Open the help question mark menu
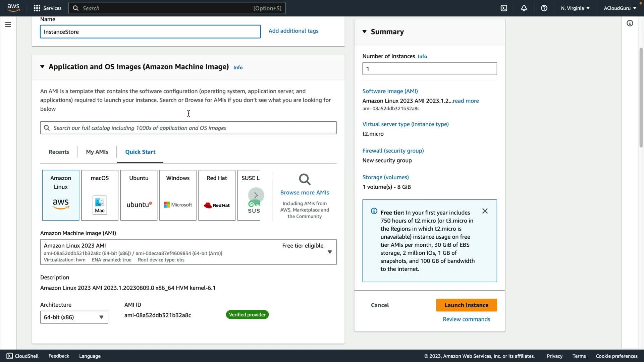This screenshot has height=362, width=644. (544, 8)
